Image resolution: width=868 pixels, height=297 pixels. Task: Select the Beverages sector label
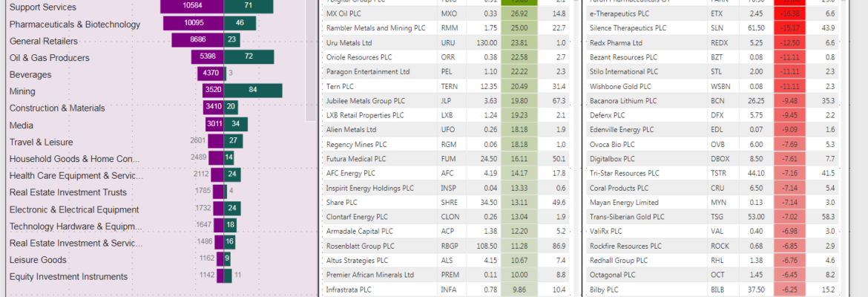30,74
